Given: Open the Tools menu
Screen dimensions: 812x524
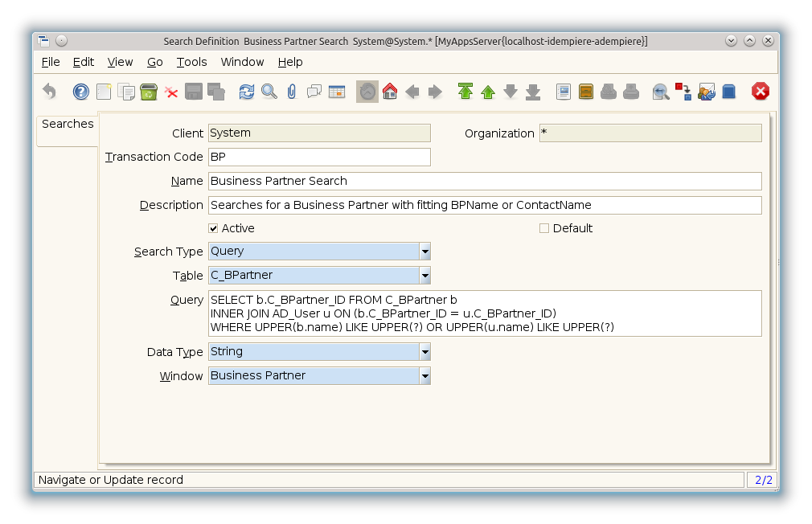Looking at the screenshot, I should pos(191,62).
